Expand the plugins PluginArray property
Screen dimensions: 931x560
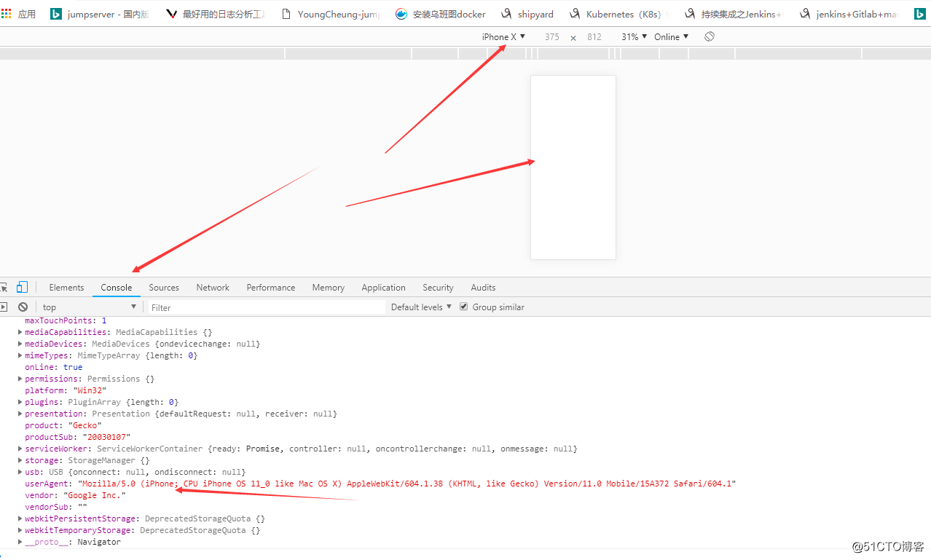tap(20, 402)
